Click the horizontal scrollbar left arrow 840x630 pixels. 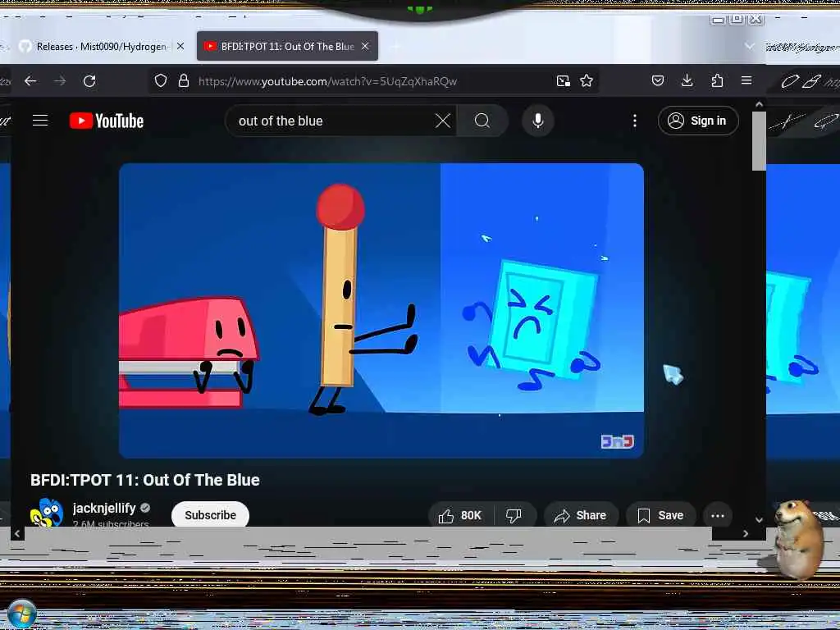click(17, 533)
